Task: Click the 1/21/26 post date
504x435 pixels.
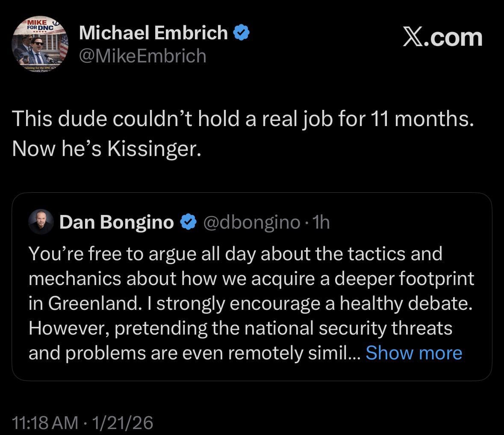Action: point(121,423)
